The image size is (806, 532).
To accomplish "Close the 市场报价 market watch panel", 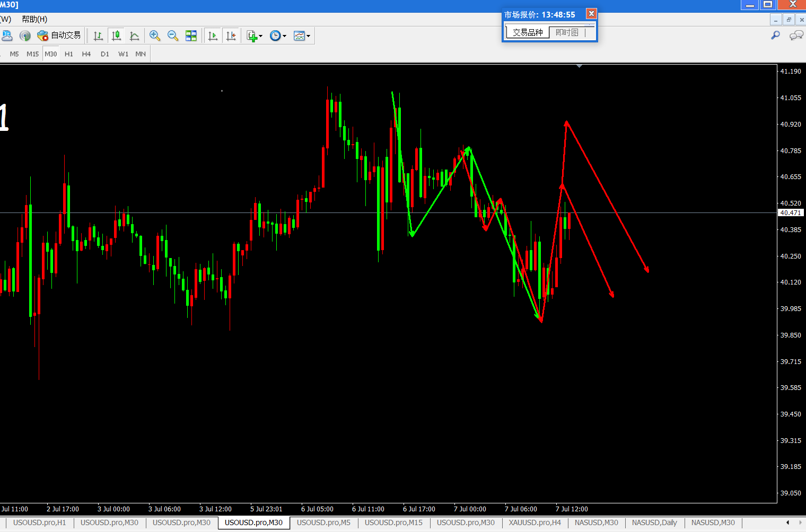I will [x=591, y=14].
